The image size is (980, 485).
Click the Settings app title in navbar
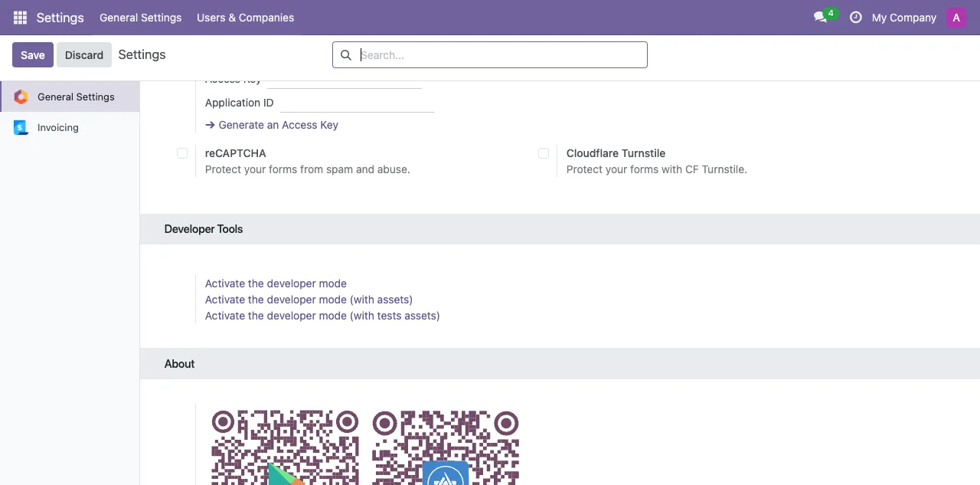click(60, 18)
